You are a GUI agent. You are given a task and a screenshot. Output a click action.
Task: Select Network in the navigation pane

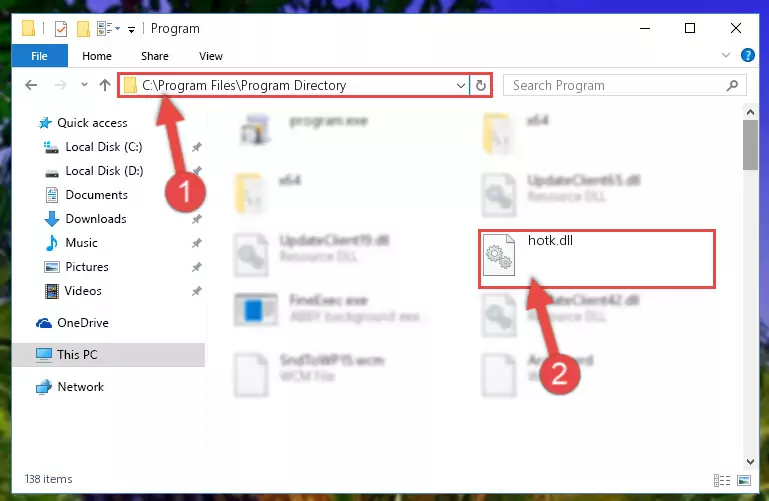80,387
